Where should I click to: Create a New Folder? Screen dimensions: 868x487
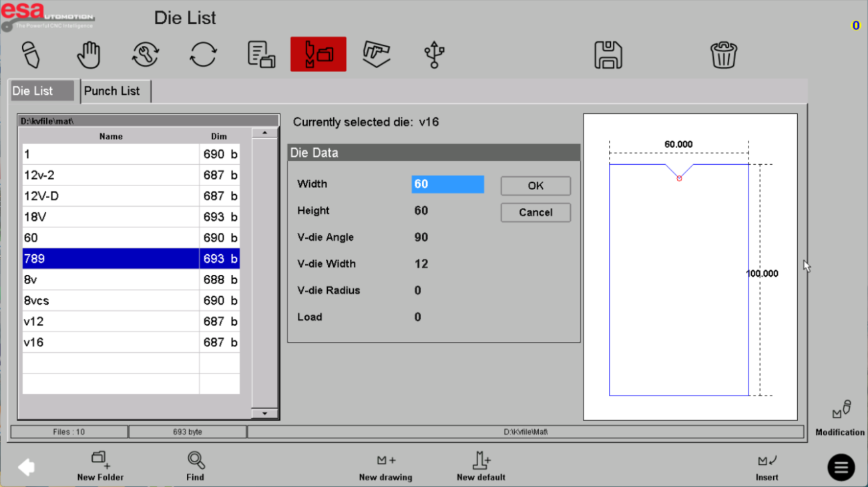(x=100, y=466)
